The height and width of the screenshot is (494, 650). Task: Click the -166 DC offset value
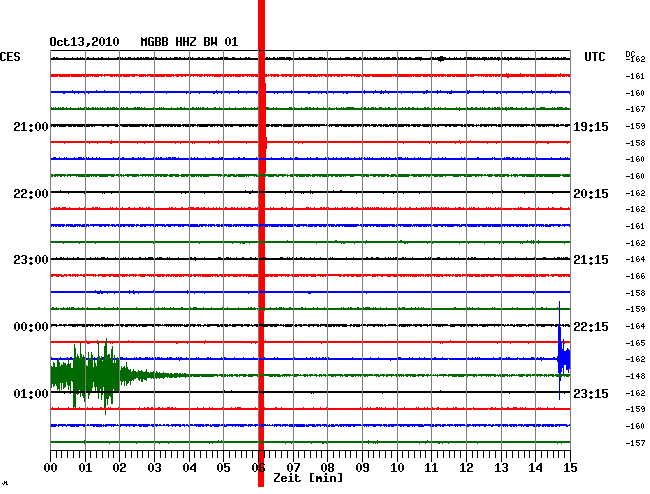point(635,276)
